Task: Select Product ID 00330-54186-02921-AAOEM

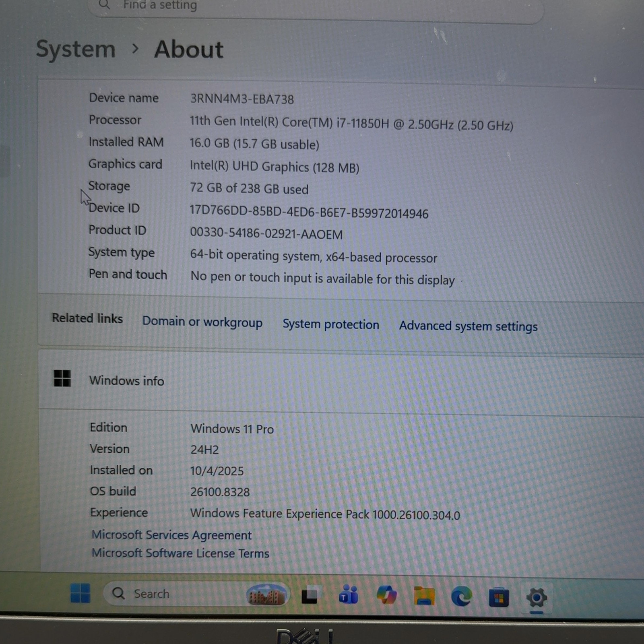Action: 266,233
